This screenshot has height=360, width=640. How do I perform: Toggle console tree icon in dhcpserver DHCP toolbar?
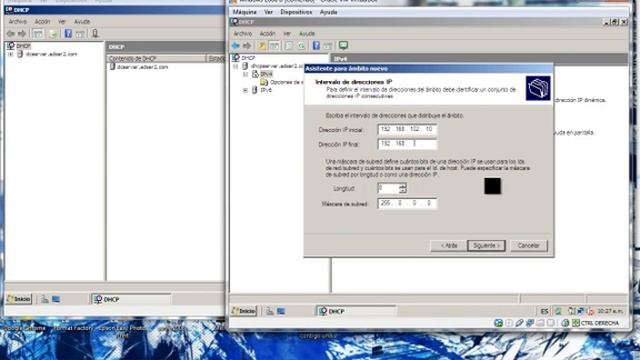tap(274, 46)
